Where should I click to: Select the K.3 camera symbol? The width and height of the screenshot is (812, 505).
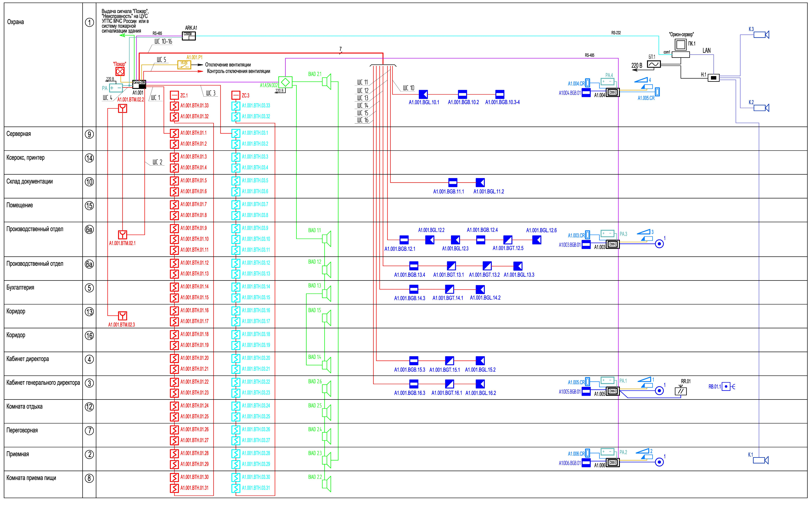[x=762, y=35]
